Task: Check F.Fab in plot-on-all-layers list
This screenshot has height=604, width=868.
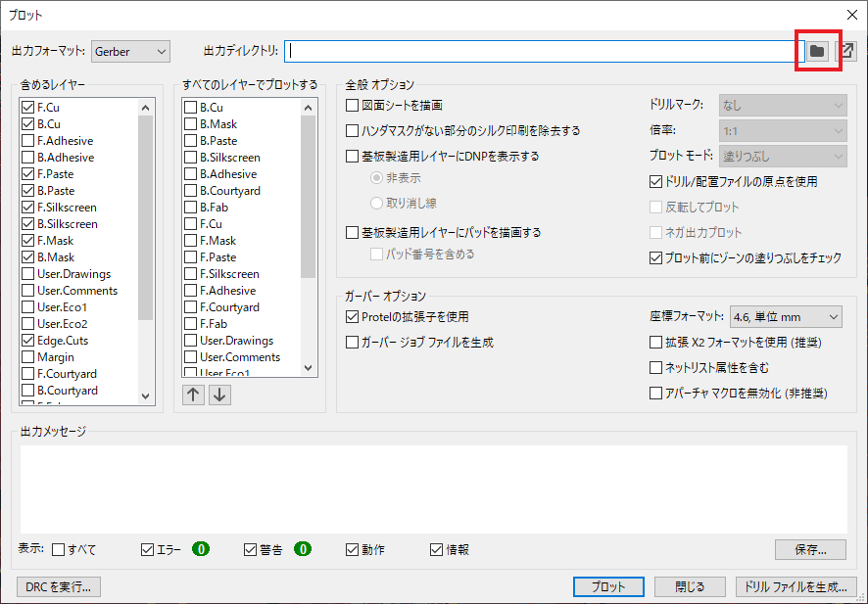Action: click(190, 324)
